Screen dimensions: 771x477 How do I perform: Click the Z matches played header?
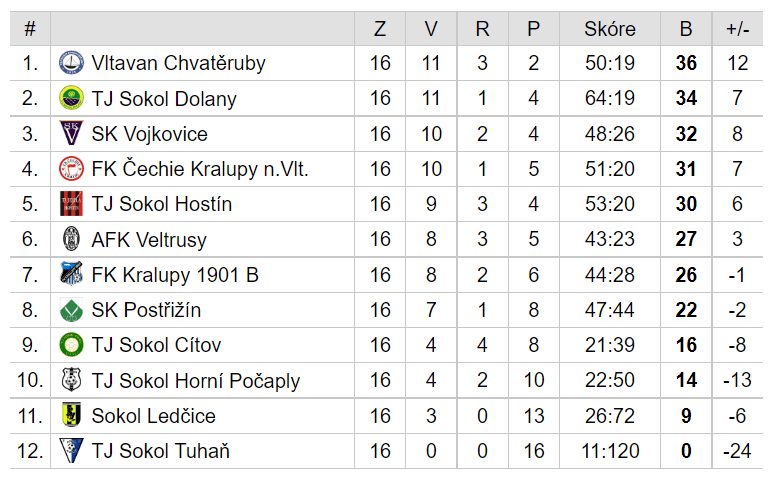point(380,29)
